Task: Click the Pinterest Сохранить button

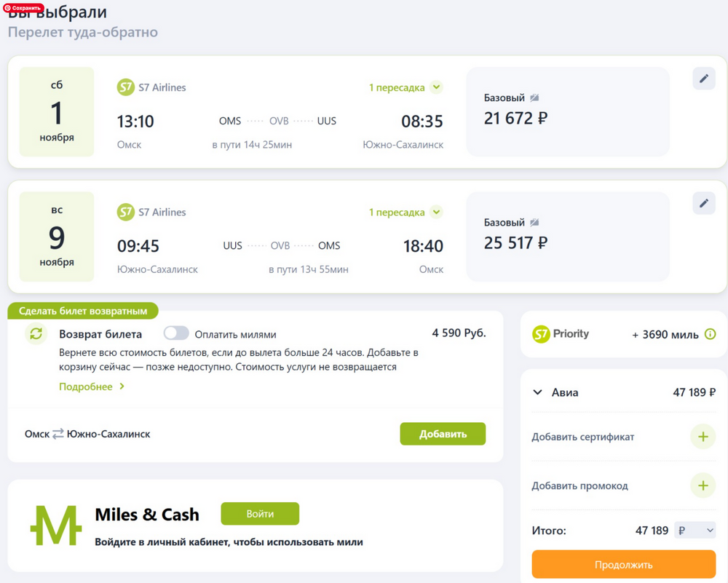Action: (23, 8)
